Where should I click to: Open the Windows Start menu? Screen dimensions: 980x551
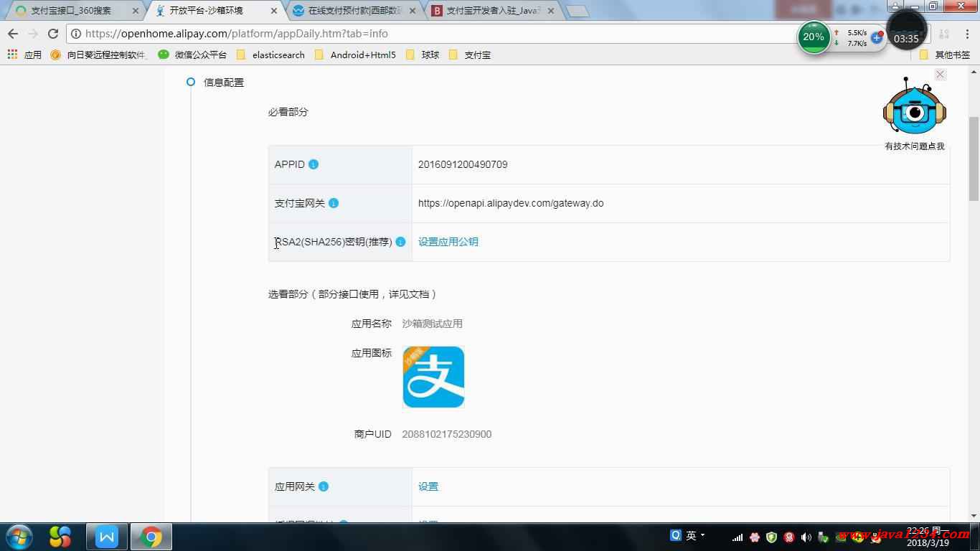pyautogui.click(x=19, y=537)
